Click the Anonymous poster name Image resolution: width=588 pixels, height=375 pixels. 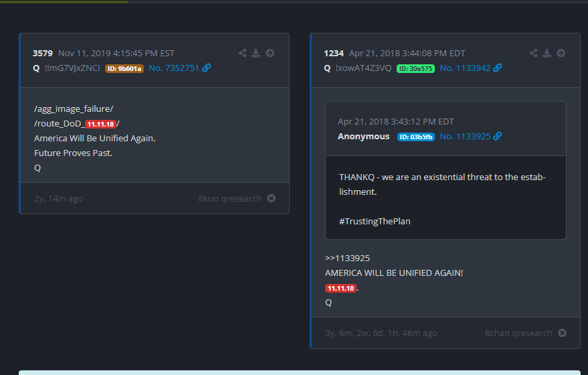(364, 136)
